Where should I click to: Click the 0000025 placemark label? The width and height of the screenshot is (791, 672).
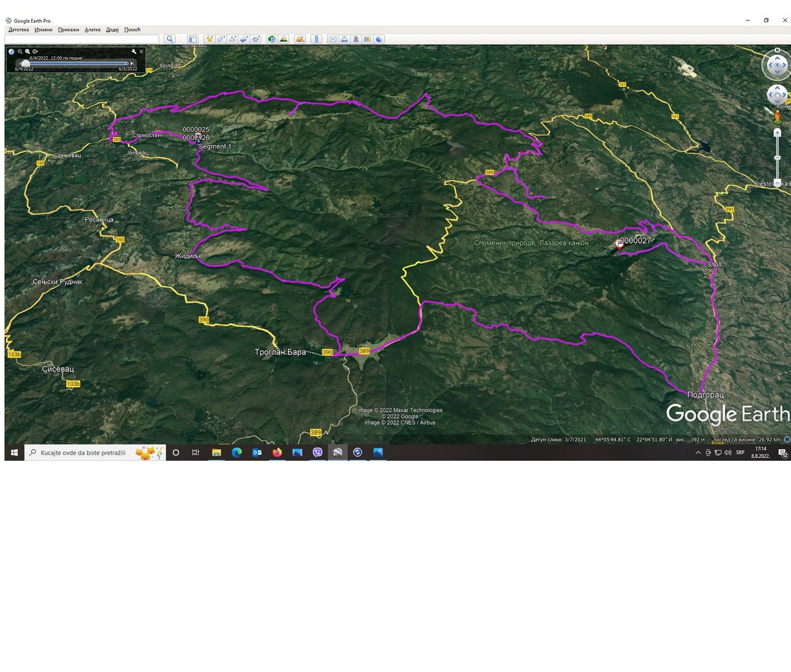pos(196,130)
